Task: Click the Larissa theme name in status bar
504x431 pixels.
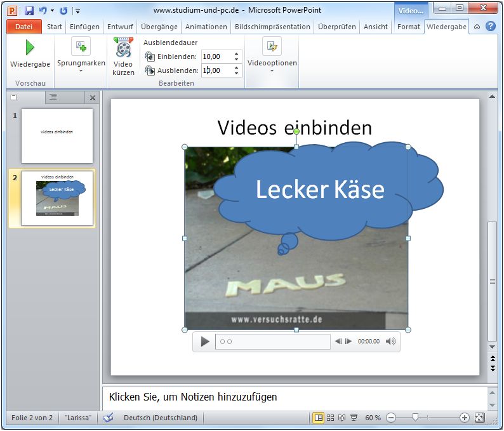Action: [78, 418]
